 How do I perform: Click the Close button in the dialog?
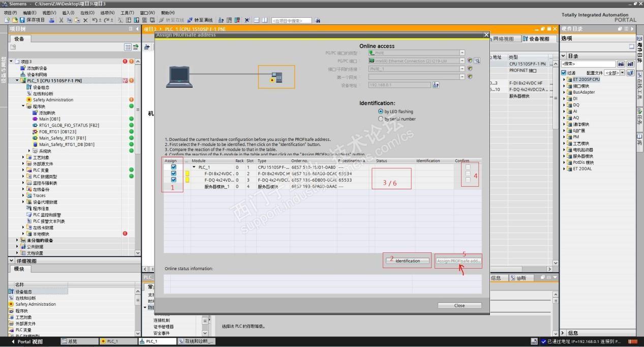[x=459, y=305]
